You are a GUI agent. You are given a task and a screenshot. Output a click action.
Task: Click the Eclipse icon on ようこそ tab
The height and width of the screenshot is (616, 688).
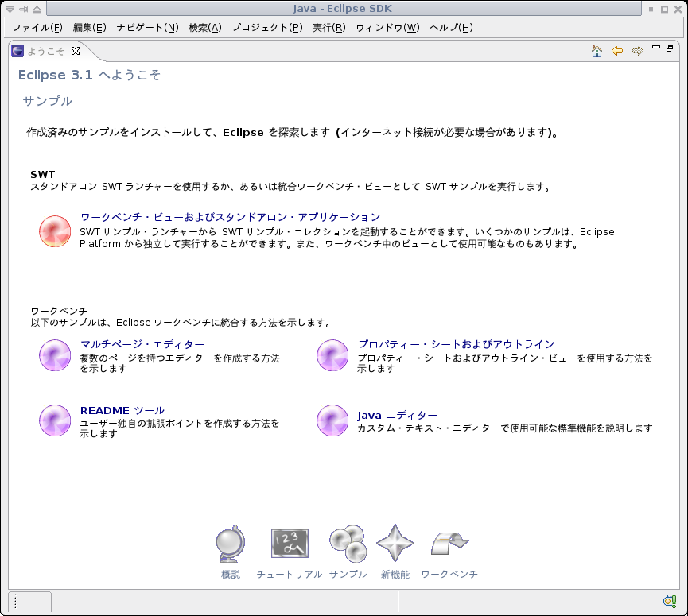click(17, 51)
